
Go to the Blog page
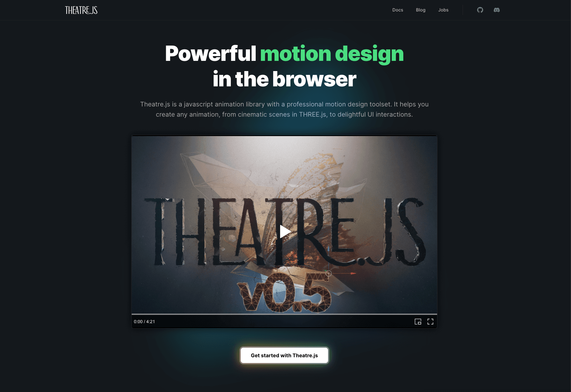pyautogui.click(x=421, y=10)
